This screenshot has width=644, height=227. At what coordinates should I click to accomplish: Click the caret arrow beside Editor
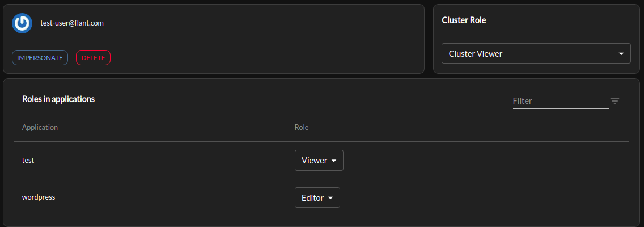tap(331, 198)
